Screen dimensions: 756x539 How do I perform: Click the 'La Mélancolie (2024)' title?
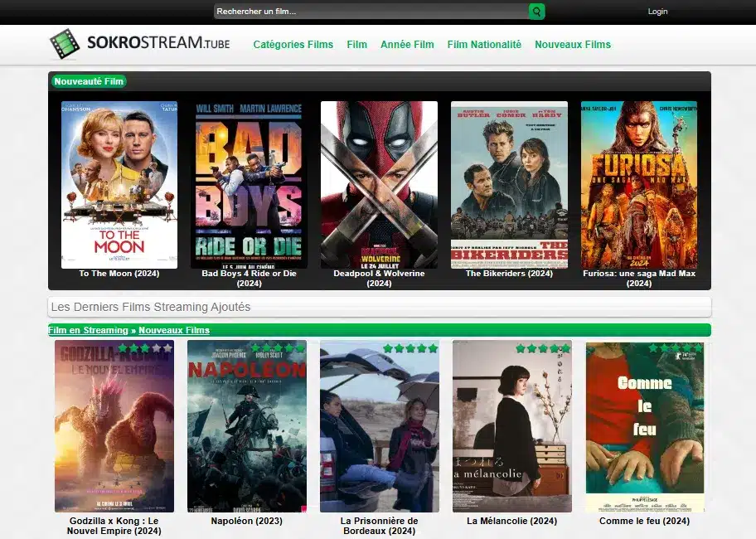512,521
